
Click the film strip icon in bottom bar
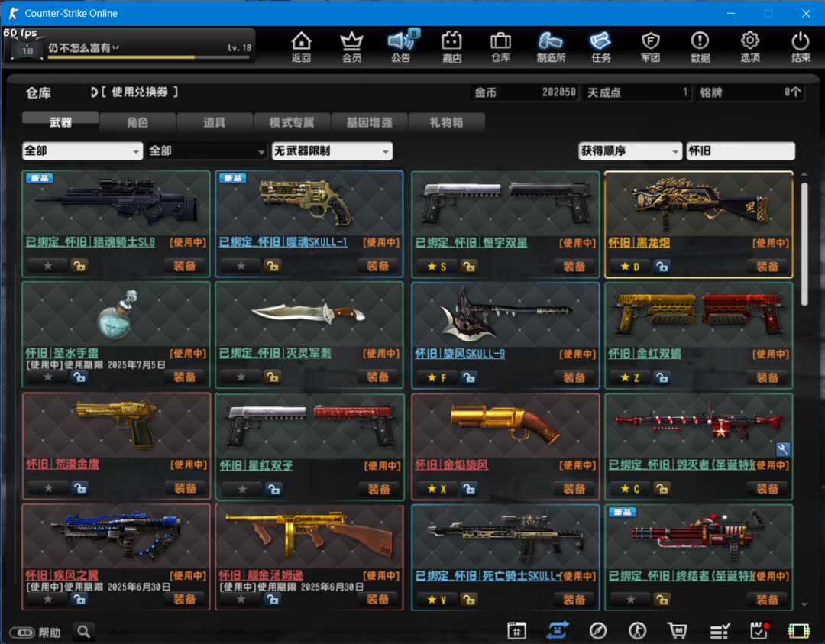(799, 630)
